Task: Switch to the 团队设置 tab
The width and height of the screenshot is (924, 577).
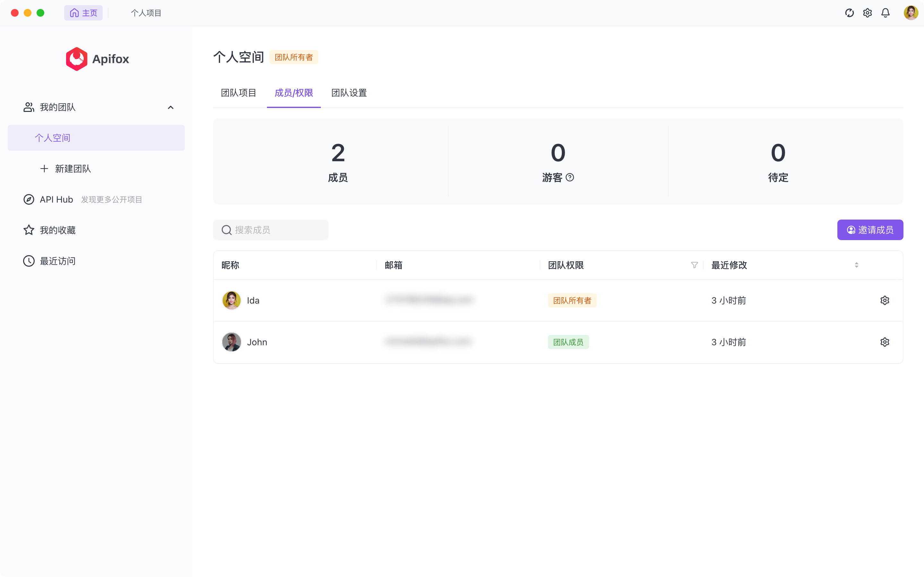Action: [349, 93]
